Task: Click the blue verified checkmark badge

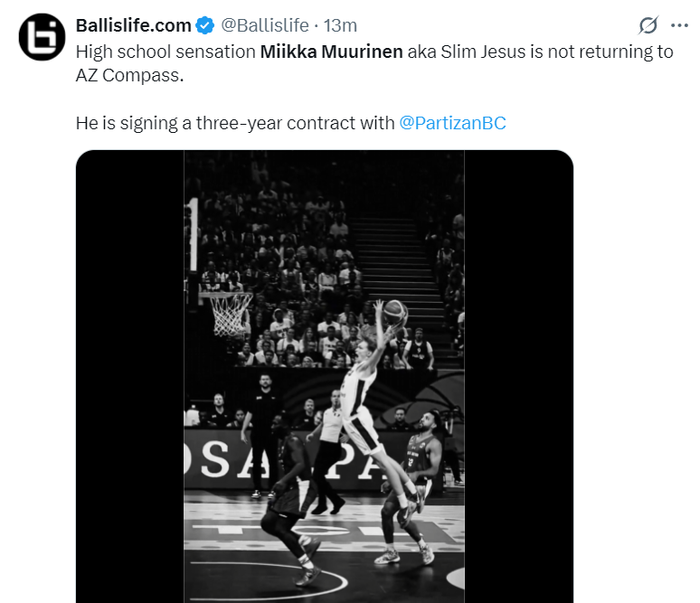Action: (203, 25)
